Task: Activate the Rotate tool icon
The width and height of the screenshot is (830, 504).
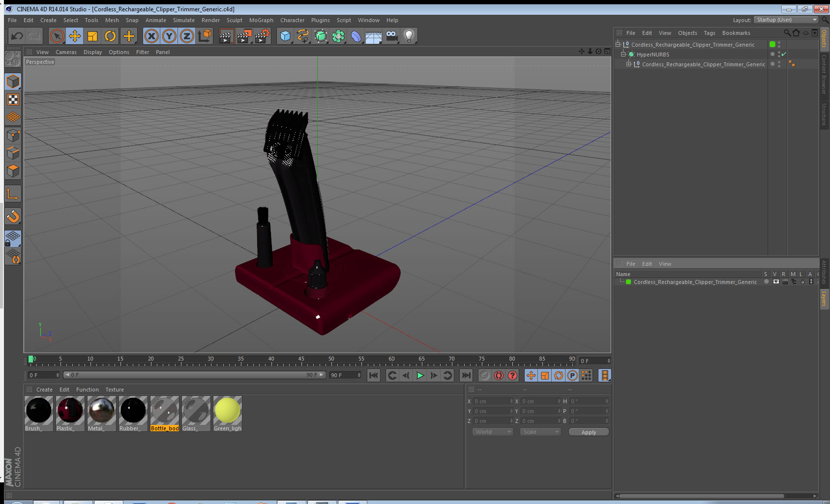Action: point(110,36)
